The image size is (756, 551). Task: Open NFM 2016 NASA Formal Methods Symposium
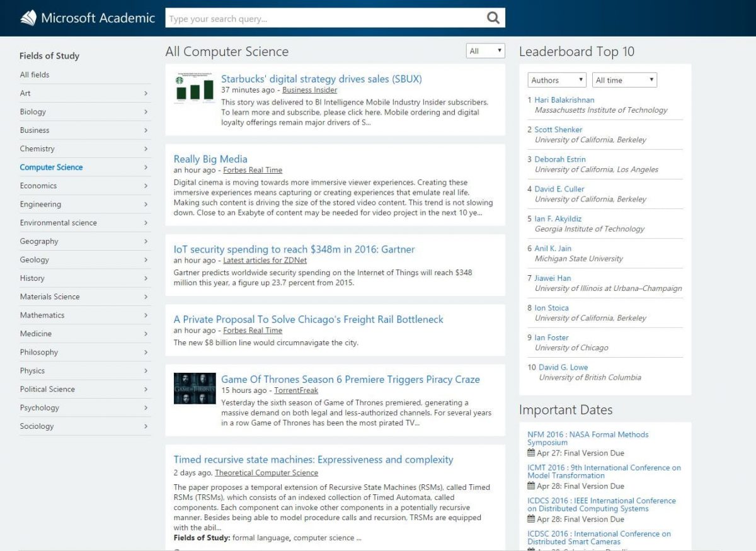pos(588,438)
